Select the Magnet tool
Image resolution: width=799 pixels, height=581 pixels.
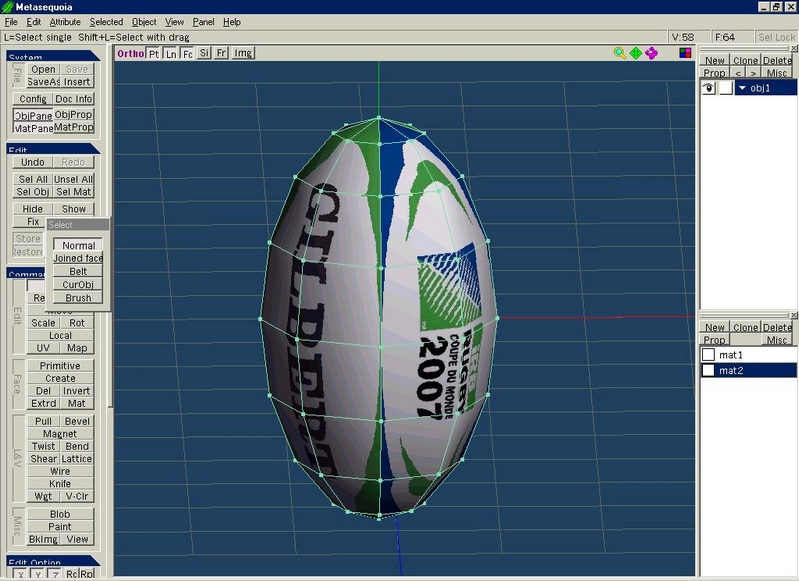60,434
